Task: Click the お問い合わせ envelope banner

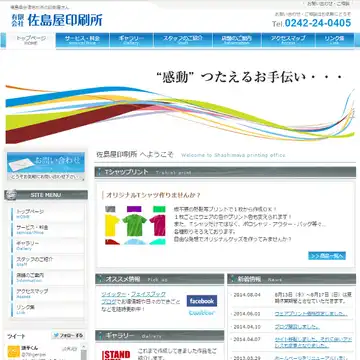Action: (x=46, y=166)
